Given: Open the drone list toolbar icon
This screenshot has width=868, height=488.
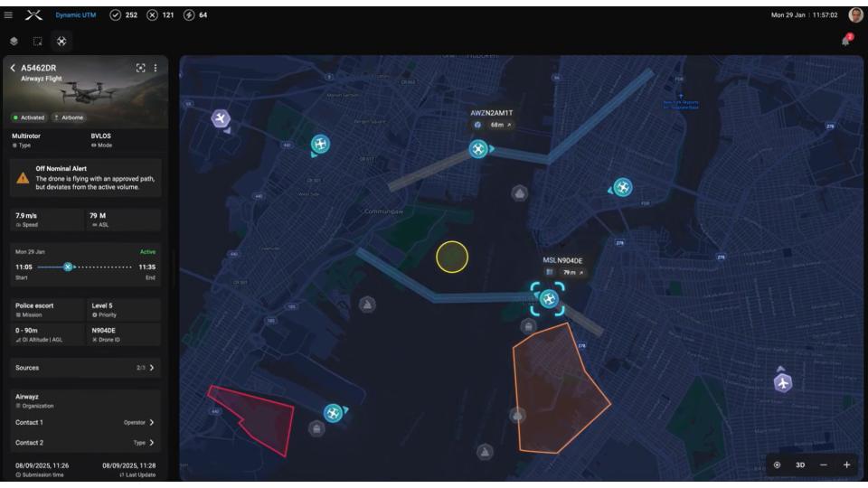Looking at the screenshot, I should point(61,42).
